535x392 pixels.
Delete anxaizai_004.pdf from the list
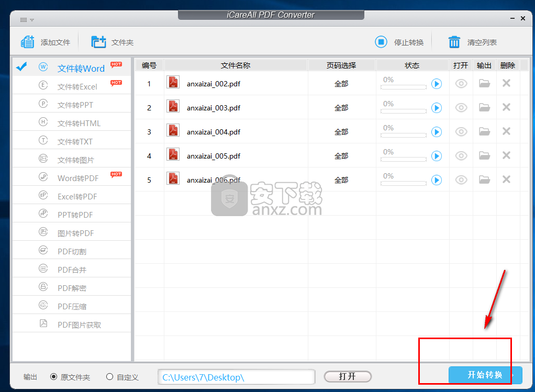(x=506, y=131)
